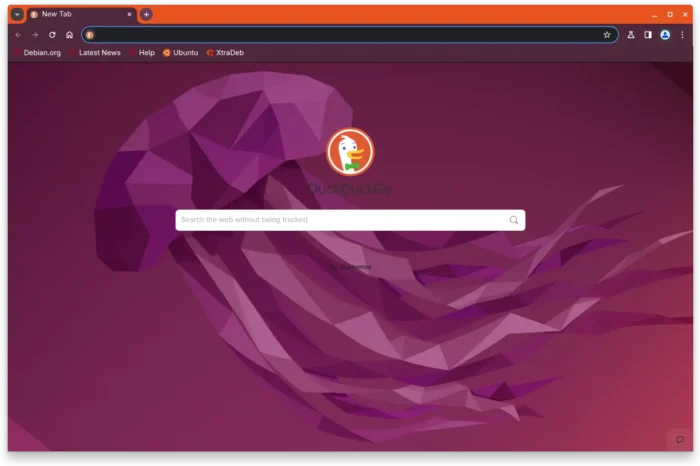
Task: Click the DuckDuckGo search box
Action: coord(350,220)
